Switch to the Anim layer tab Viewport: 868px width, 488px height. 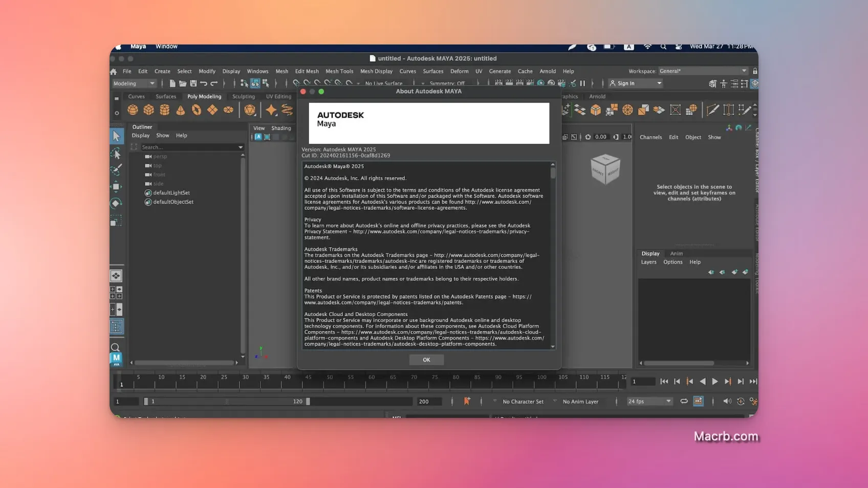click(676, 254)
